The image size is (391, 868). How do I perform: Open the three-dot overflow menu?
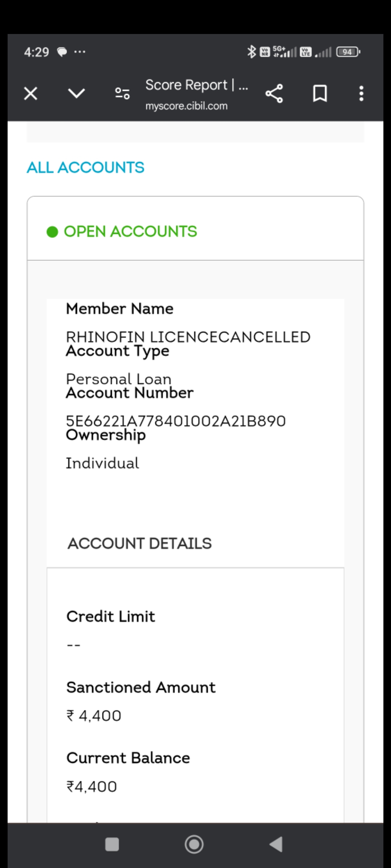coord(361,94)
